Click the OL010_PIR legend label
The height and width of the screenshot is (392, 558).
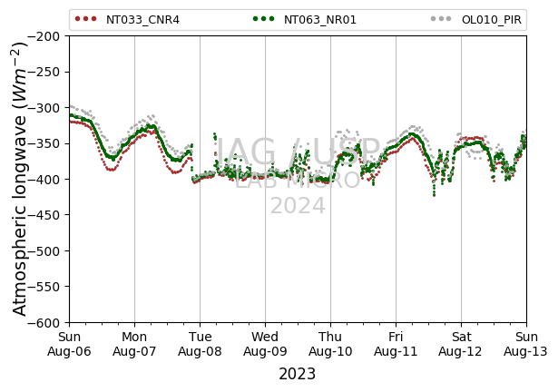coord(492,20)
